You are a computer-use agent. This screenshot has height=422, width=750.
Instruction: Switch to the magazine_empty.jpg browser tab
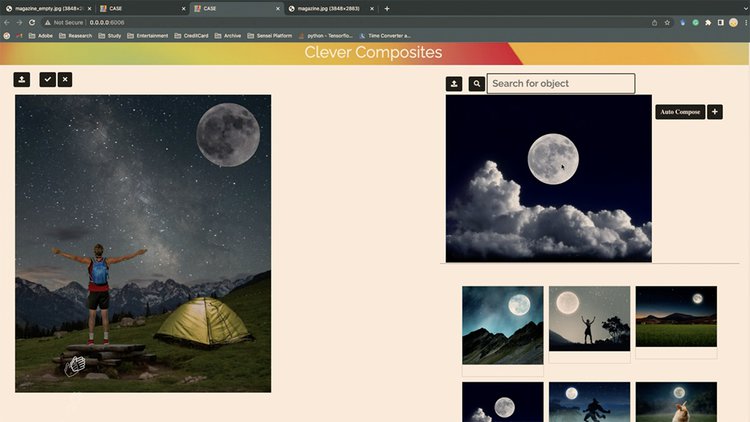point(50,8)
